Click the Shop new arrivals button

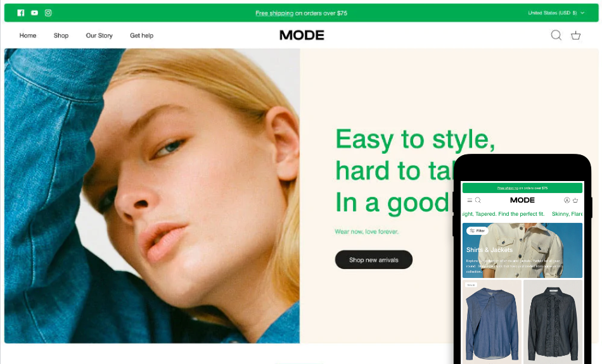[374, 260]
